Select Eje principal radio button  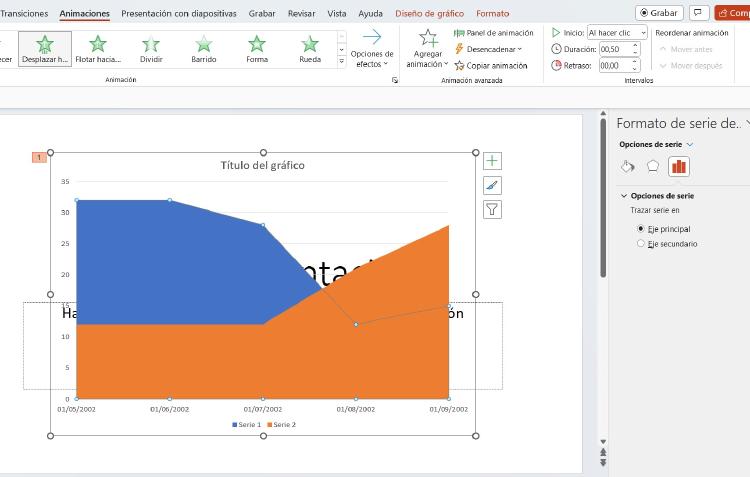tap(641, 229)
